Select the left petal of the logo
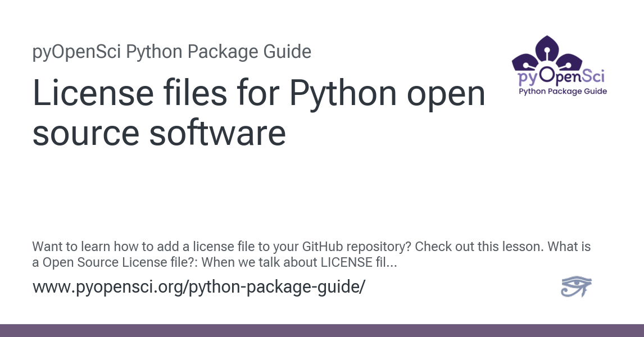644x337 pixels. 525,62
